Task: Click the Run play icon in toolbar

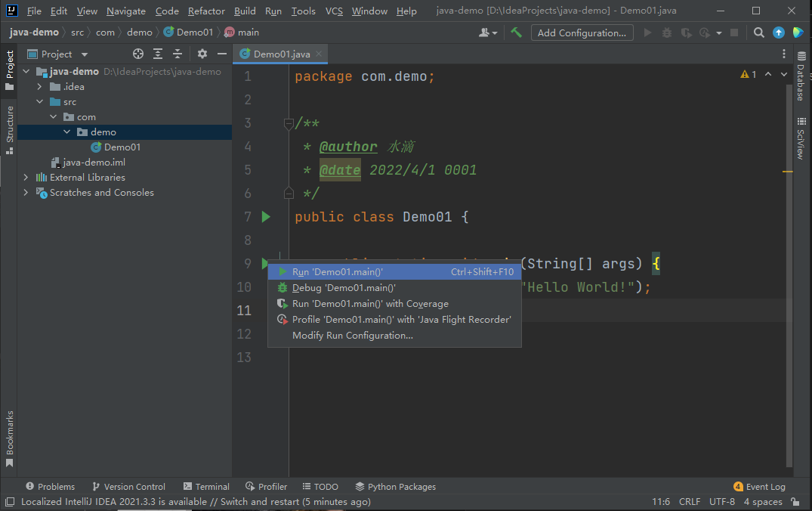Action: 647,33
